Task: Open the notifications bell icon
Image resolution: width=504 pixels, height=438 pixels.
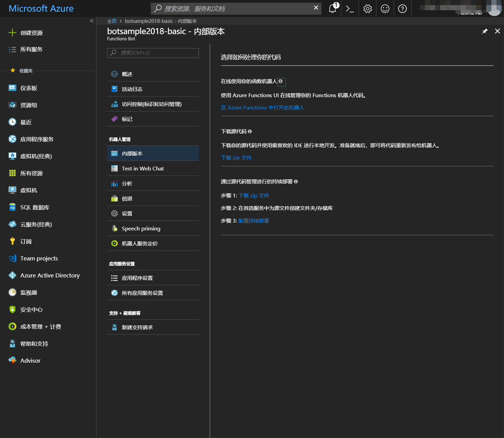Action: (333, 9)
